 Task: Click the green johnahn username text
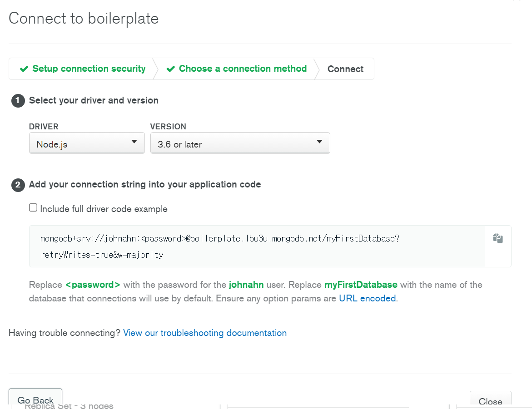point(246,285)
